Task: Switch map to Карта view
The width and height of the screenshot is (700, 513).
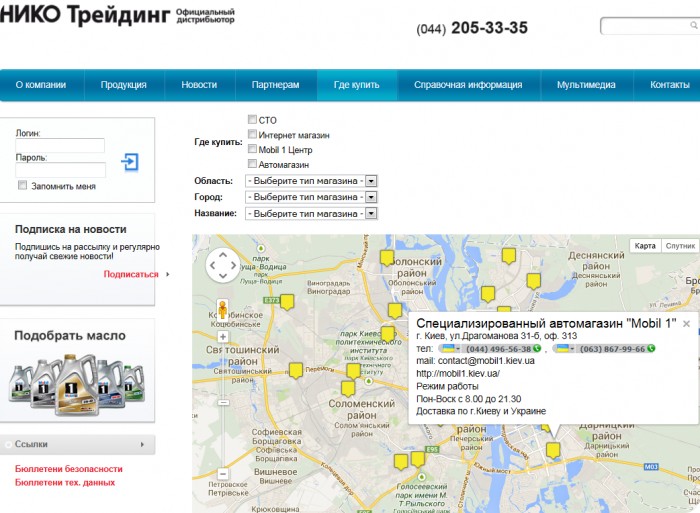Action: [645, 246]
